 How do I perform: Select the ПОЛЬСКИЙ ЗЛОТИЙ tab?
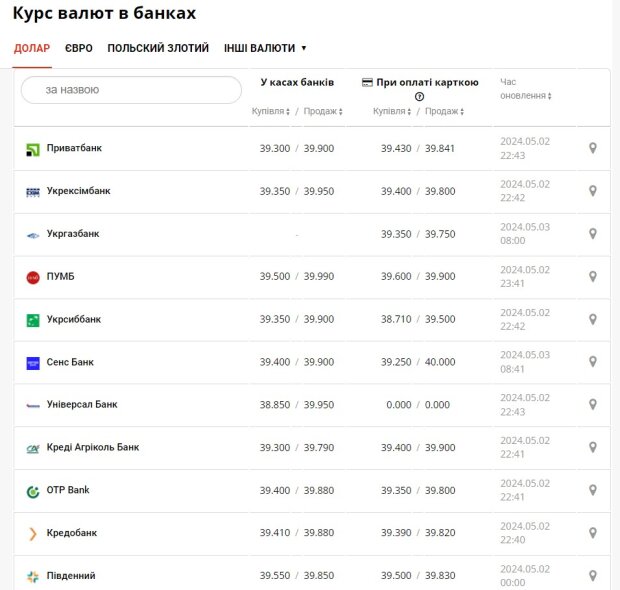pos(158,48)
